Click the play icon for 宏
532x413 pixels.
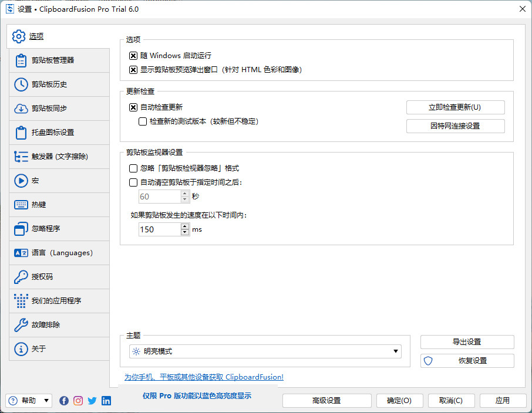pyautogui.click(x=21, y=181)
